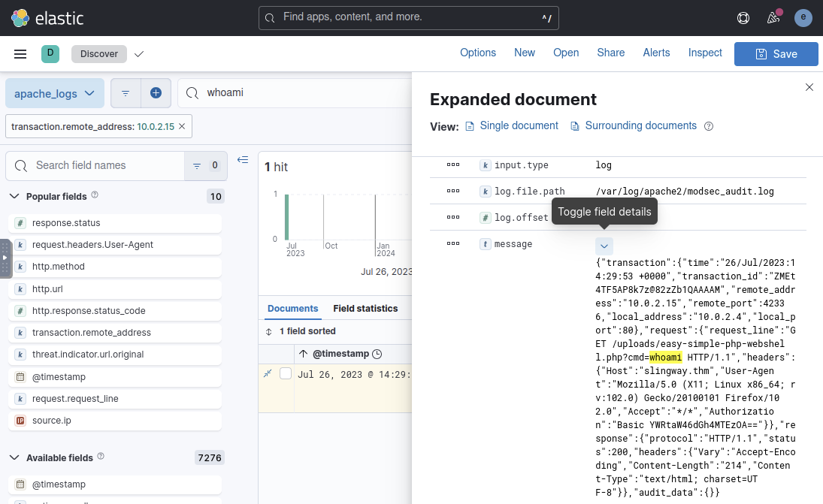Open the newsfeed celebration icon
Screen dimensions: 823x504
773,18
